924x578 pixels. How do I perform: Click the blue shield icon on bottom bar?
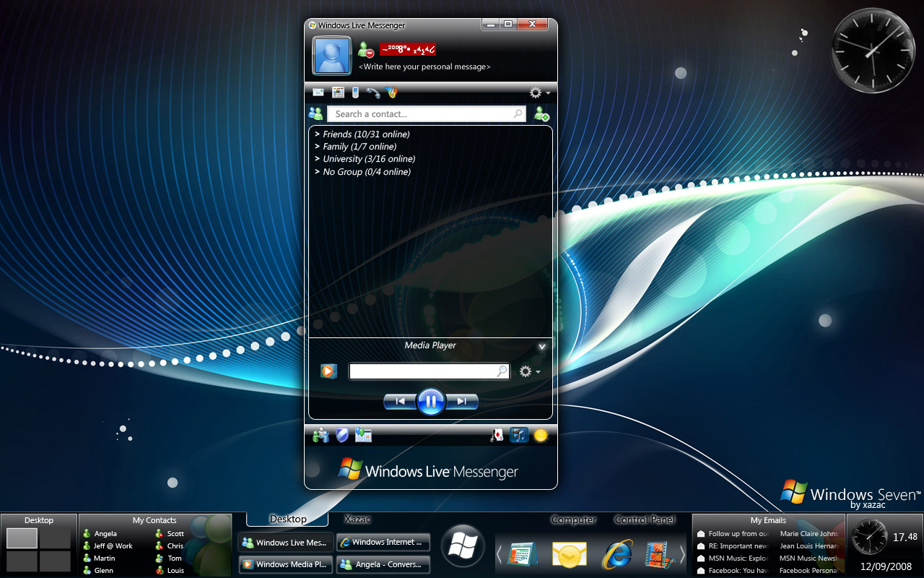(342, 435)
